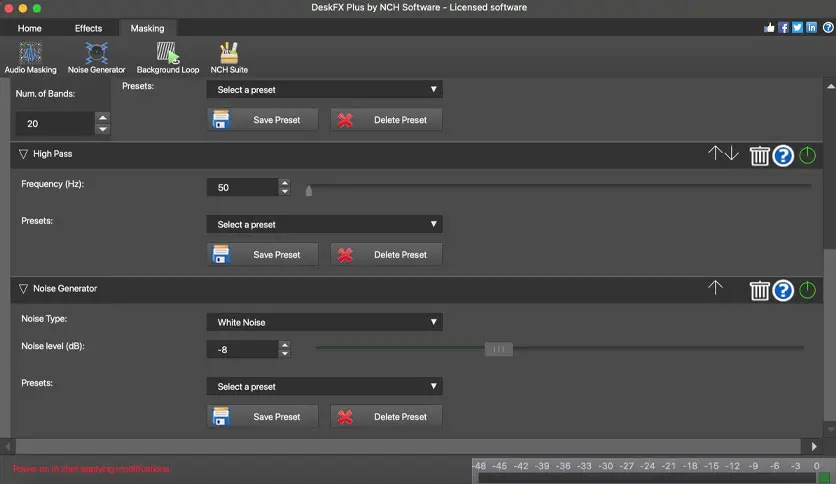
Task: Click the vertical scrollbar thumb
Action: point(831,335)
